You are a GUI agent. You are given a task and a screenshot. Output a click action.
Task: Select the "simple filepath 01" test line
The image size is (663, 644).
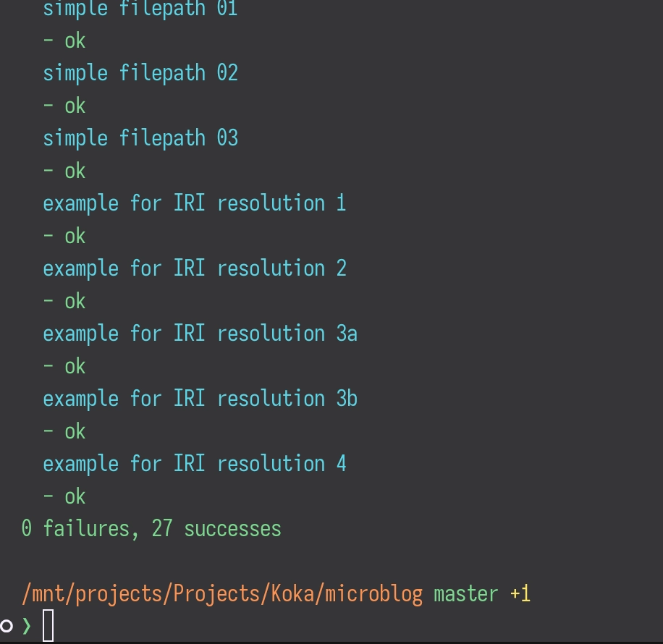tap(140, 9)
